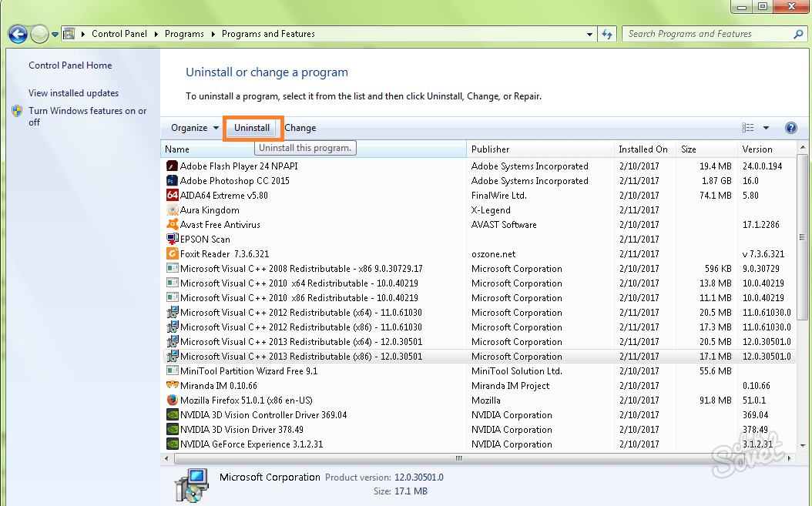Sort by the Publisher column header
812x506 pixels.
(x=541, y=149)
